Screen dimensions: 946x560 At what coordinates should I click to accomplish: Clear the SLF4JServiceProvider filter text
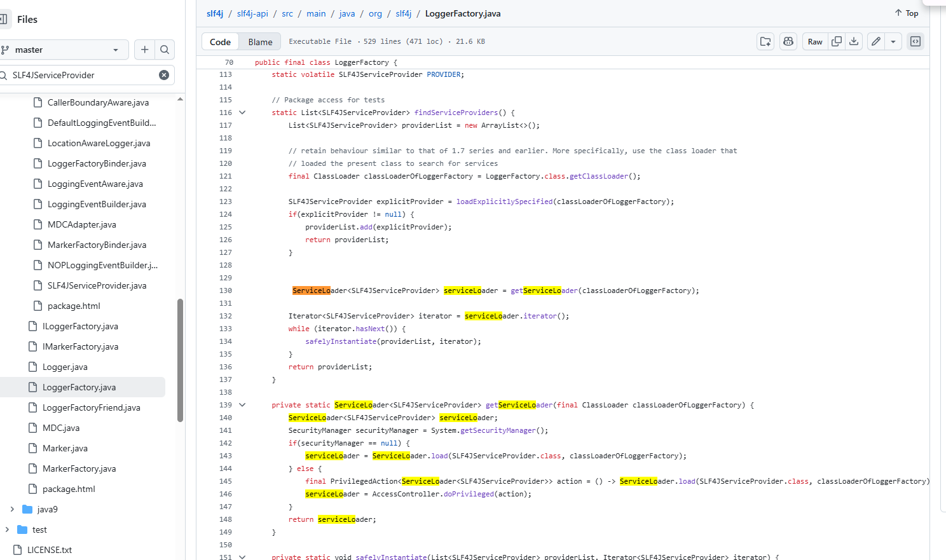(x=164, y=75)
